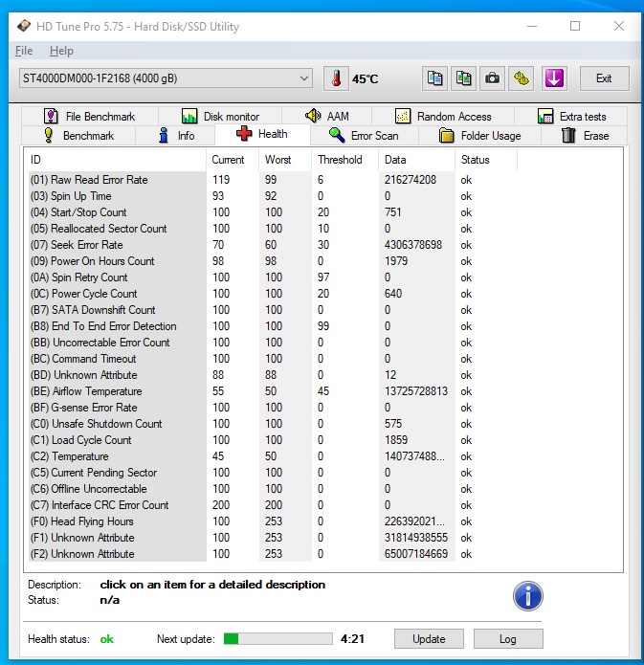The width and height of the screenshot is (644, 665).
Task: Save screenshot using camera icon
Action: click(x=493, y=78)
